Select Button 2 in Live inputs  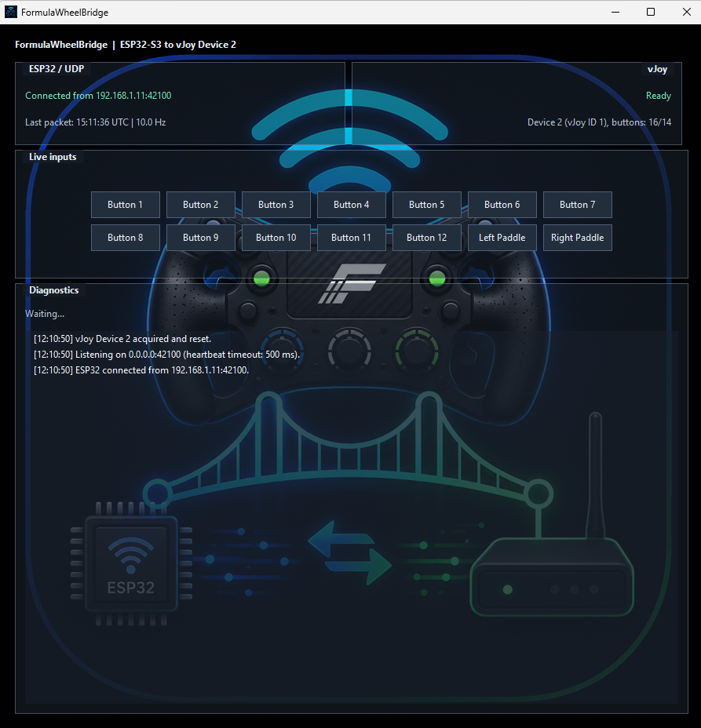(201, 205)
